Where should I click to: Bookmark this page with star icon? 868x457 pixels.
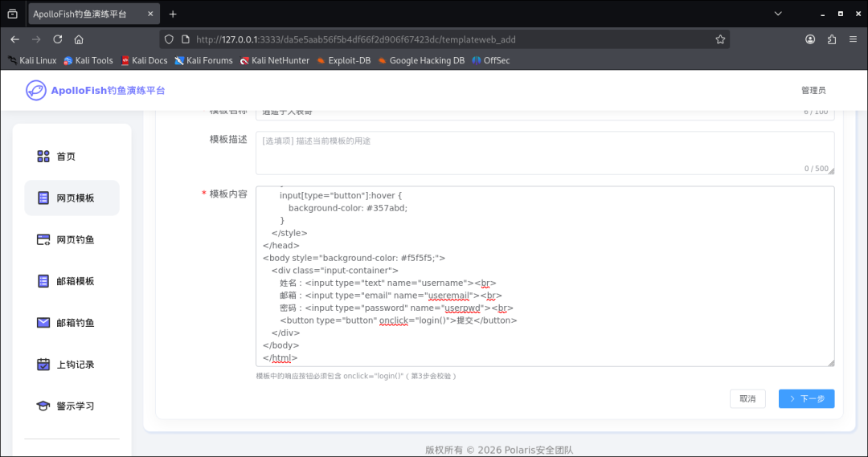coord(720,39)
